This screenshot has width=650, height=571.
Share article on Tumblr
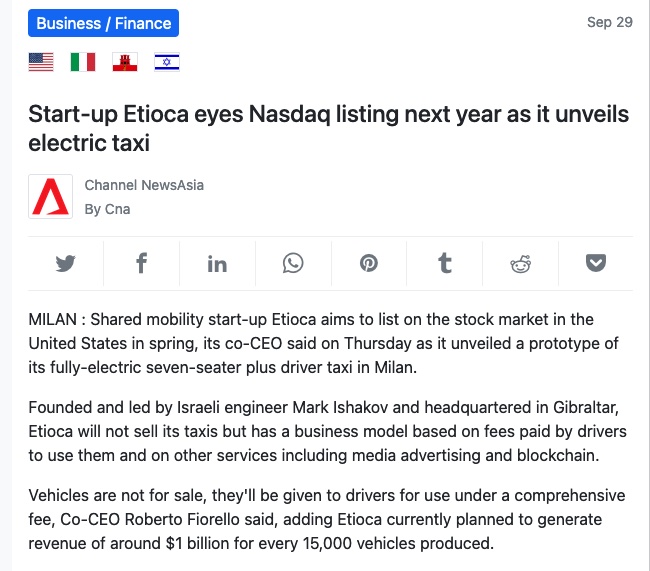coord(445,263)
